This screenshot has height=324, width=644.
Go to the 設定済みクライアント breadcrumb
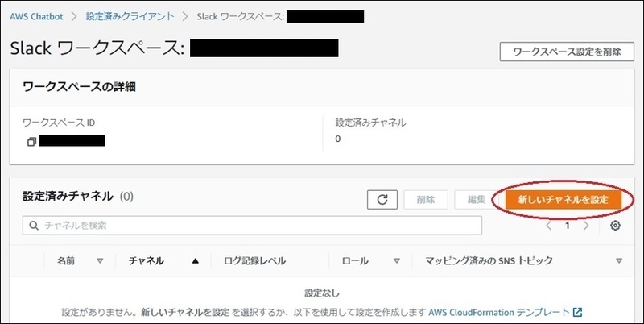pyautogui.click(x=130, y=16)
